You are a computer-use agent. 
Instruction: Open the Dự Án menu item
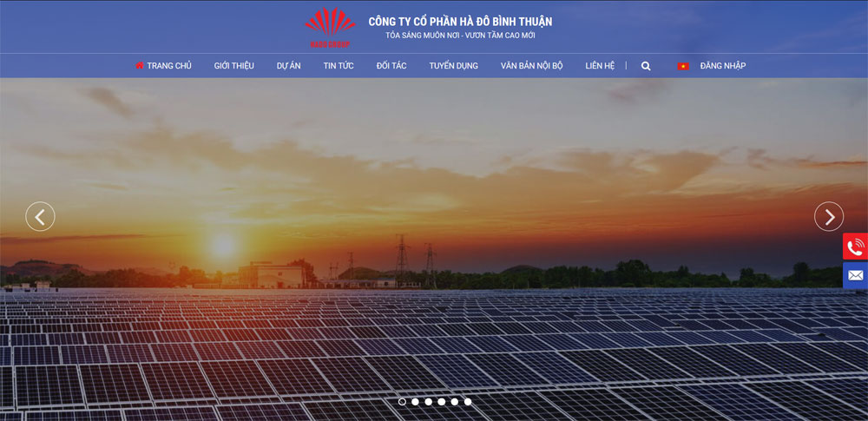click(x=288, y=65)
